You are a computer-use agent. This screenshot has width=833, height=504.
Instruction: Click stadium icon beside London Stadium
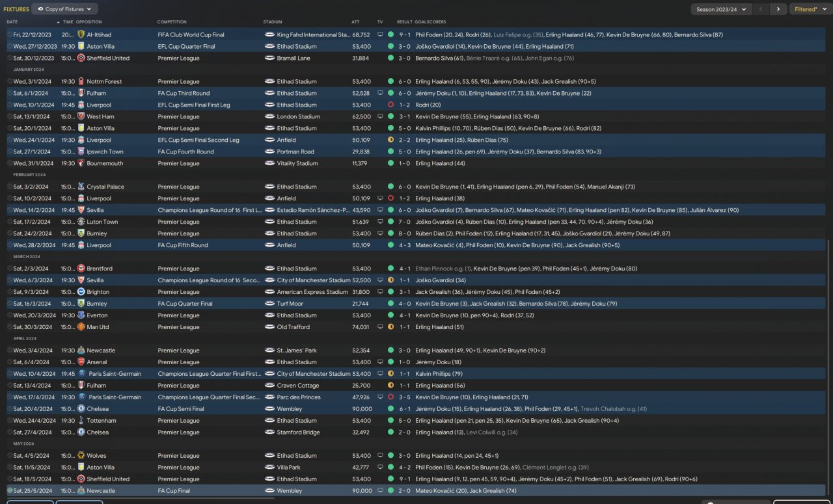pyautogui.click(x=269, y=116)
